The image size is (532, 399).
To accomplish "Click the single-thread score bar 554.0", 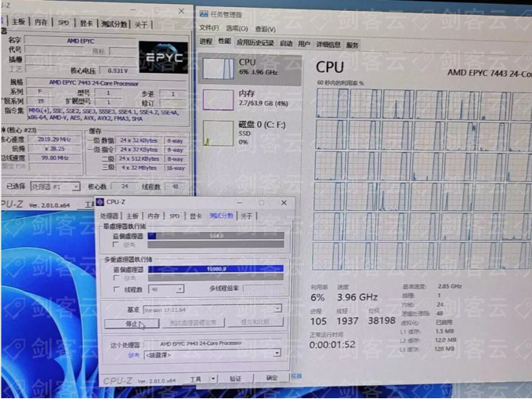I will click(215, 236).
